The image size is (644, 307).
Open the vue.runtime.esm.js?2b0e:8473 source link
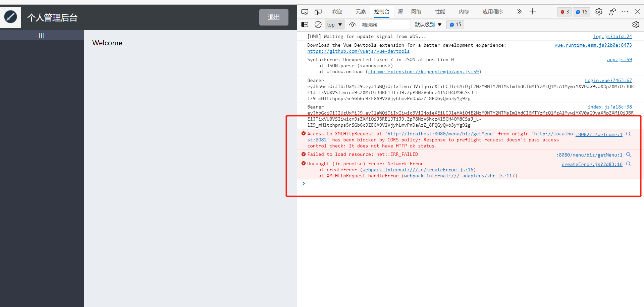point(593,45)
